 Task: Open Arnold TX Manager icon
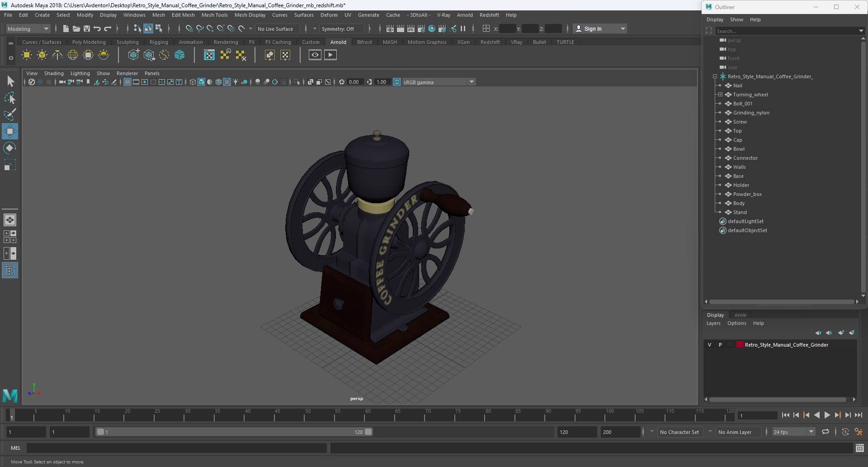(x=209, y=55)
